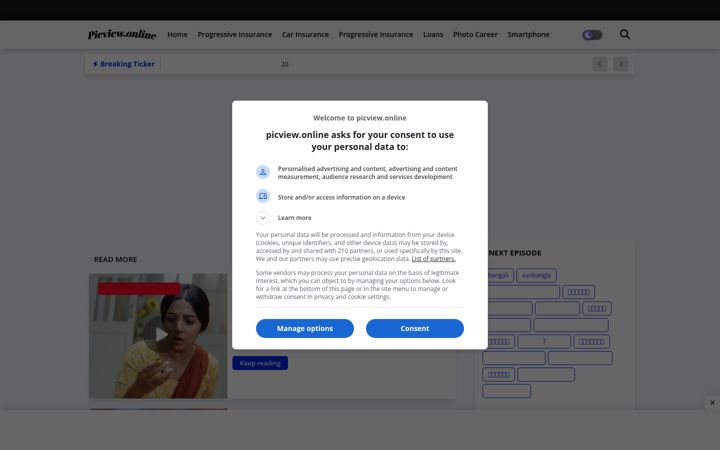Open the List of partners link
The height and width of the screenshot is (450, 720).
(x=433, y=259)
